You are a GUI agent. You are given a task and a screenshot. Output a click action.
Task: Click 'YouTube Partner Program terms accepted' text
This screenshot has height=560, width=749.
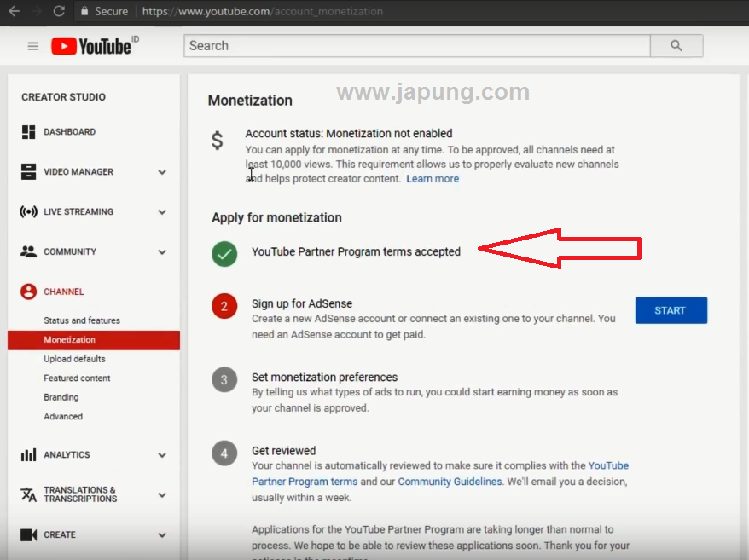tap(356, 251)
